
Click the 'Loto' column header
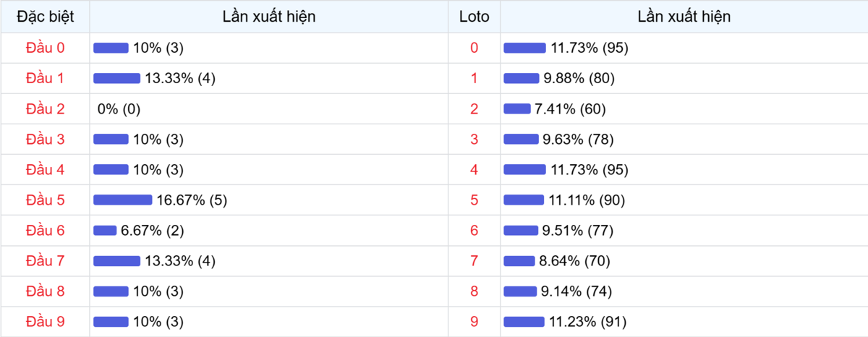point(474,17)
